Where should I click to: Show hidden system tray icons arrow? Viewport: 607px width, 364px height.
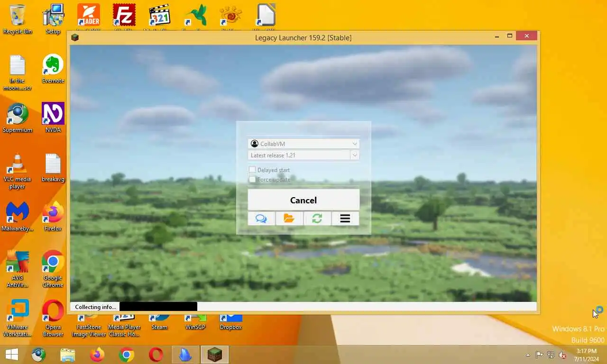coord(528,355)
